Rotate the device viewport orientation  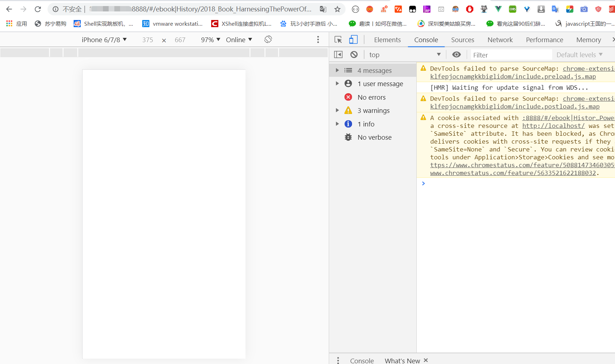[x=268, y=39]
